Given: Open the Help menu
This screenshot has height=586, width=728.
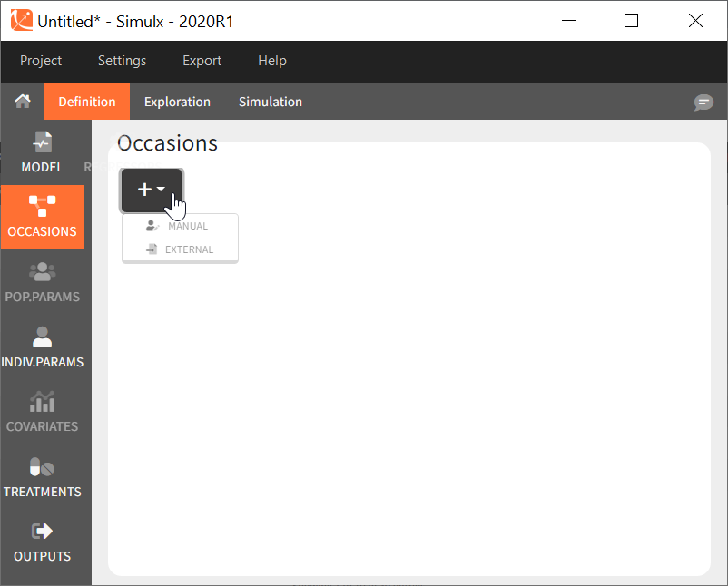Looking at the screenshot, I should pyautogui.click(x=271, y=61).
